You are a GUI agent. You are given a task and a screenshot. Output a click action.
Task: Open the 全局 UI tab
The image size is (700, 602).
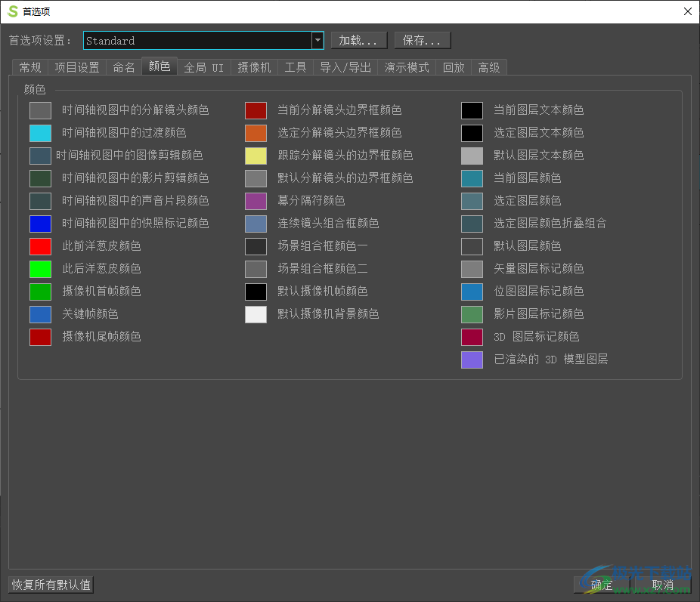[204, 67]
